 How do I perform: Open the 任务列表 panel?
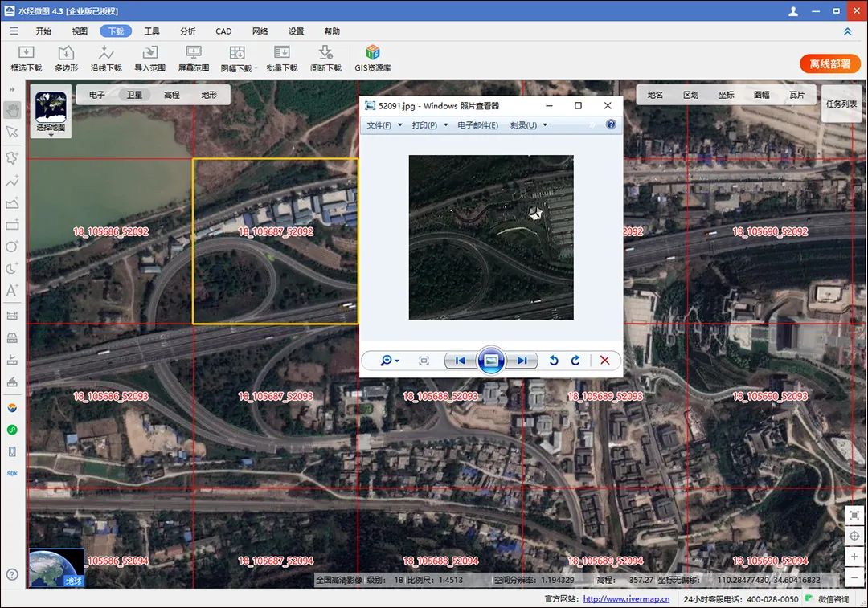(x=841, y=104)
